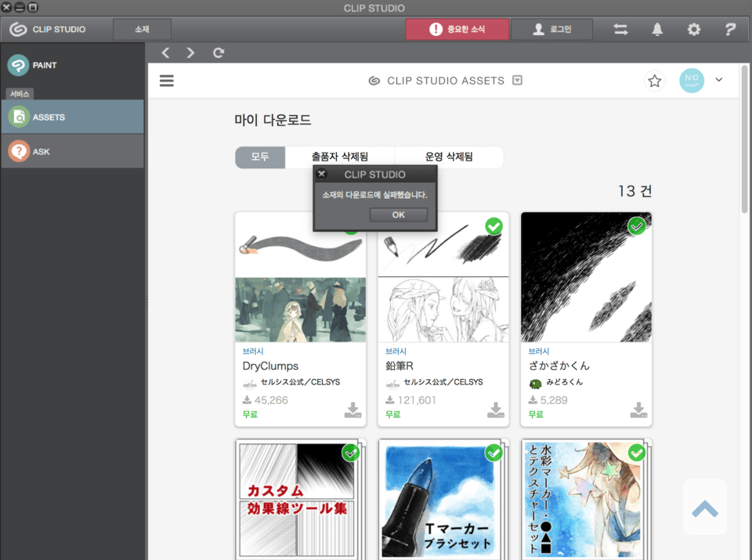
Task: Select the 모두 filter tab
Action: [x=260, y=157]
